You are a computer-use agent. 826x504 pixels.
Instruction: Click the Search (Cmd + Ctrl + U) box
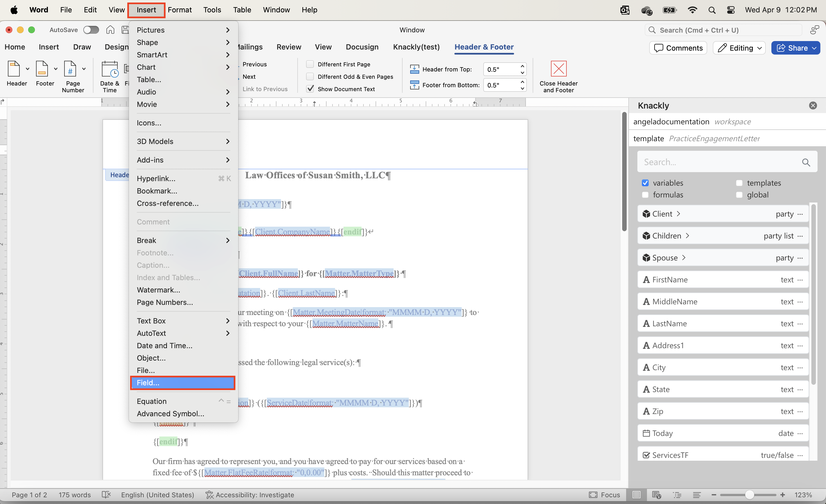coord(723,30)
